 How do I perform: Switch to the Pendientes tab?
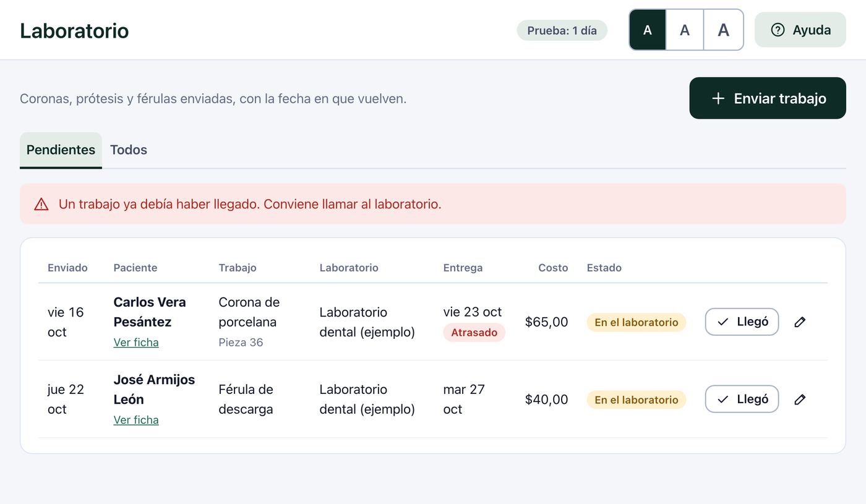coord(61,150)
